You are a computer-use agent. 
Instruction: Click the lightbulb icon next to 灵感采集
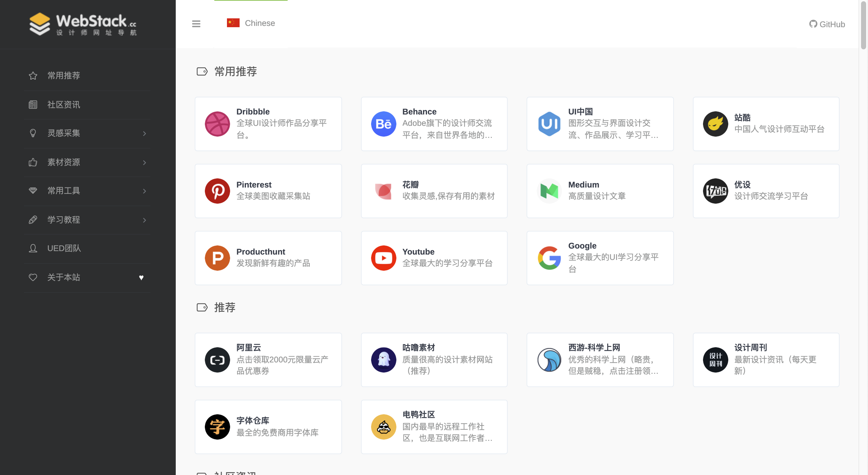[33, 133]
